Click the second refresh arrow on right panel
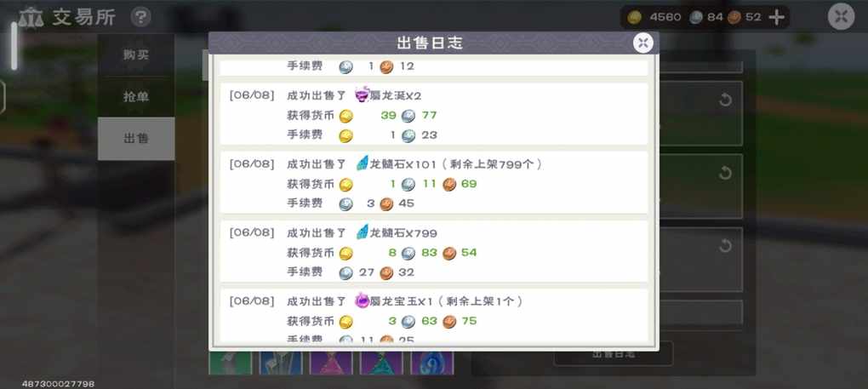868x389 pixels. click(x=725, y=173)
